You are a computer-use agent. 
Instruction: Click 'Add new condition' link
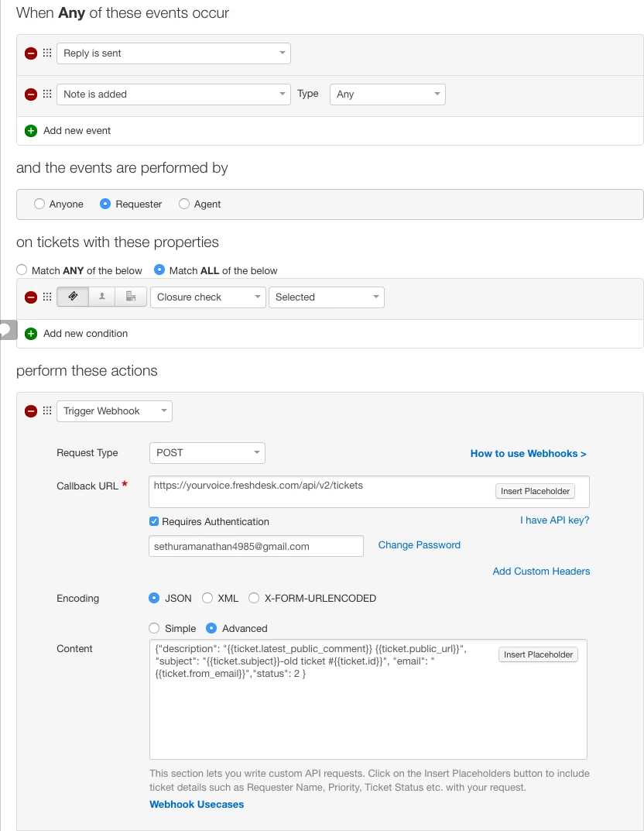coord(85,334)
